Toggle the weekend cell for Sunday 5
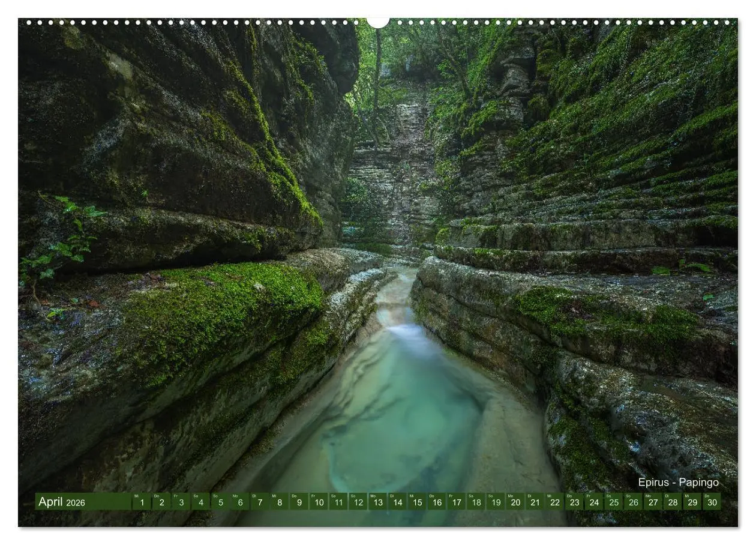This screenshot has width=756, height=545. point(221,504)
